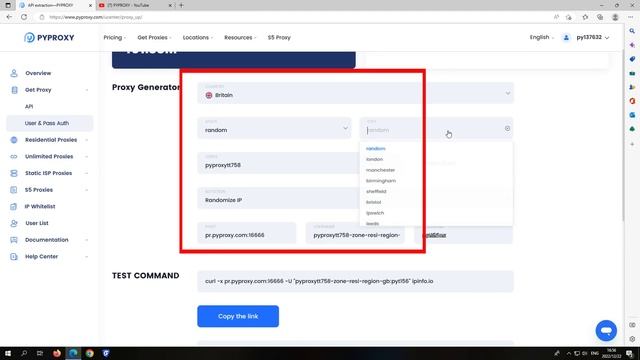Expand the Residential Proxies section
The image size is (640, 360).
(87, 140)
